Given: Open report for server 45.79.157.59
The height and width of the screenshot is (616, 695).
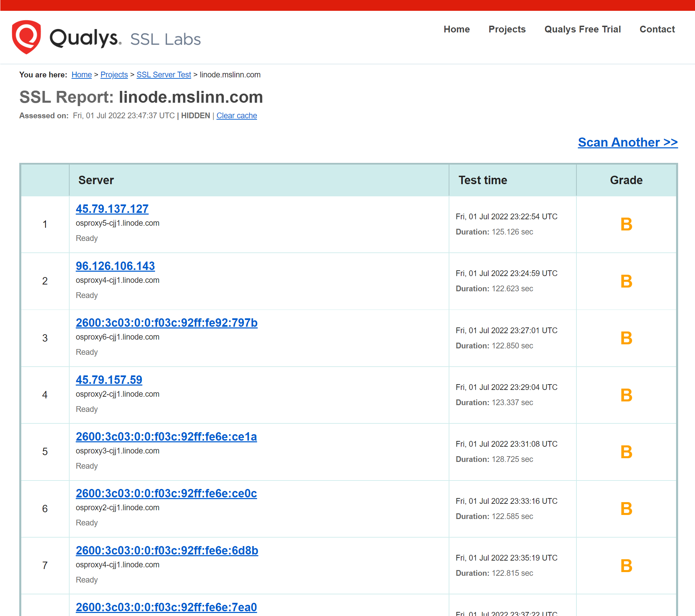Looking at the screenshot, I should coord(109,379).
